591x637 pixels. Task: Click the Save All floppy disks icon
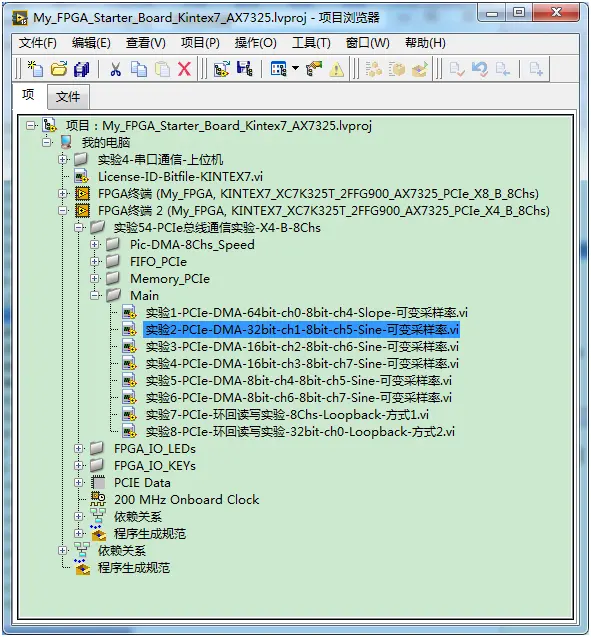coord(81,69)
